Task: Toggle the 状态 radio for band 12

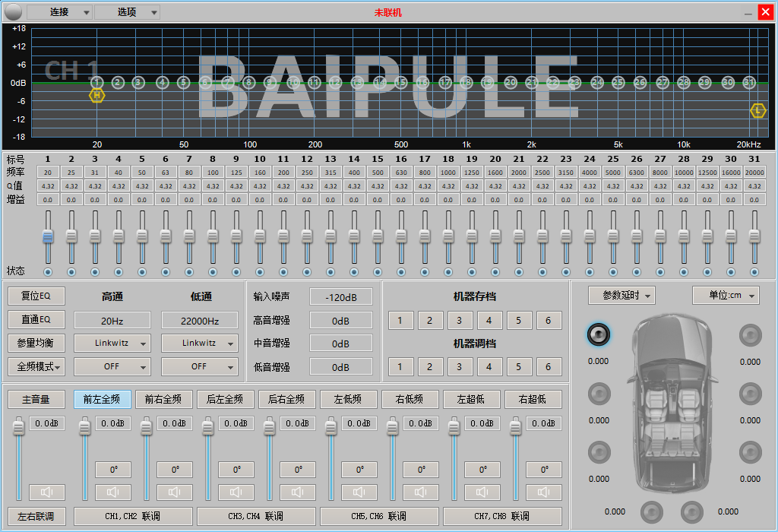Action: click(307, 272)
